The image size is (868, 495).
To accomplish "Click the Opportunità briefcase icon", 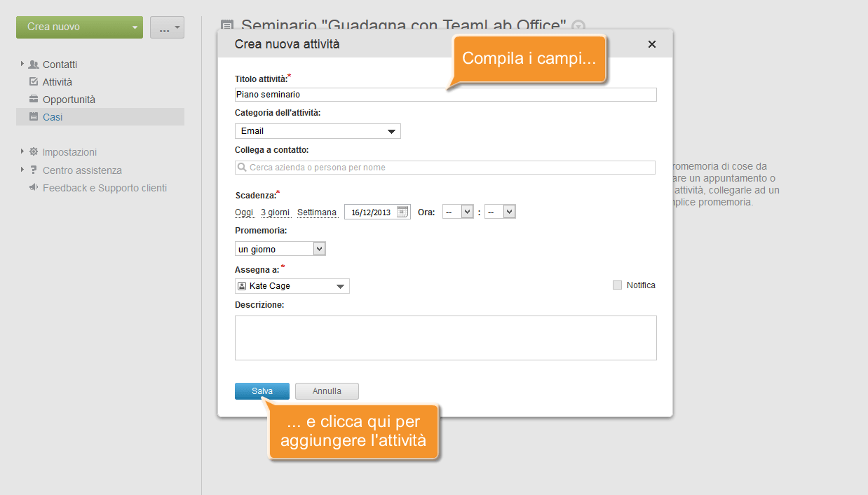I will (34, 100).
